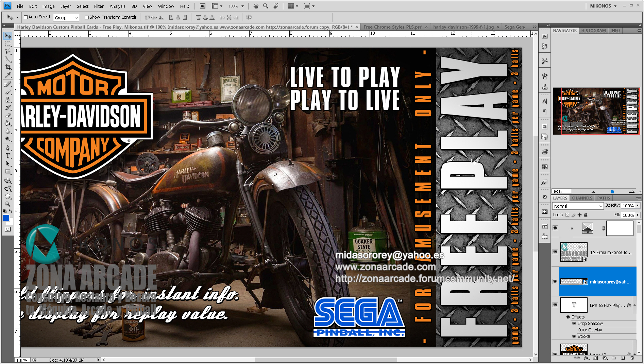644x364 pixels.
Task: Open the Filter menu
Action: [99, 6]
